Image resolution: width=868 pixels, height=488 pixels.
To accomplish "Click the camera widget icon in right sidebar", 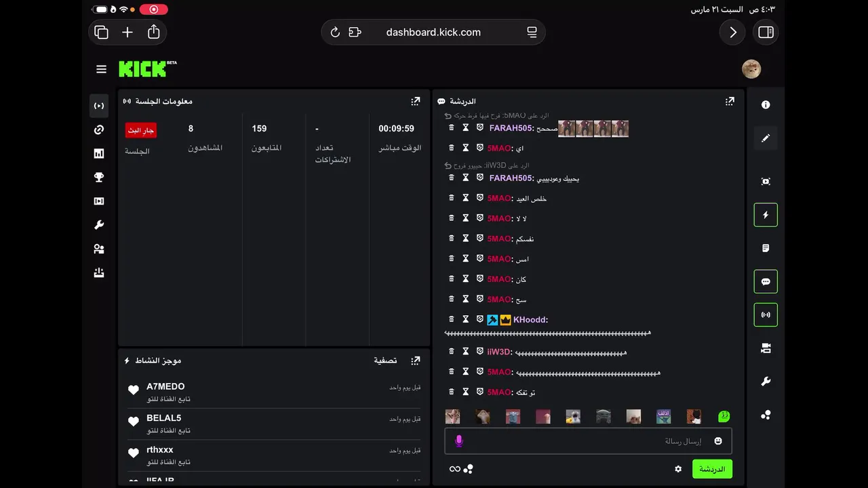I will pyautogui.click(x=766, y=348).
